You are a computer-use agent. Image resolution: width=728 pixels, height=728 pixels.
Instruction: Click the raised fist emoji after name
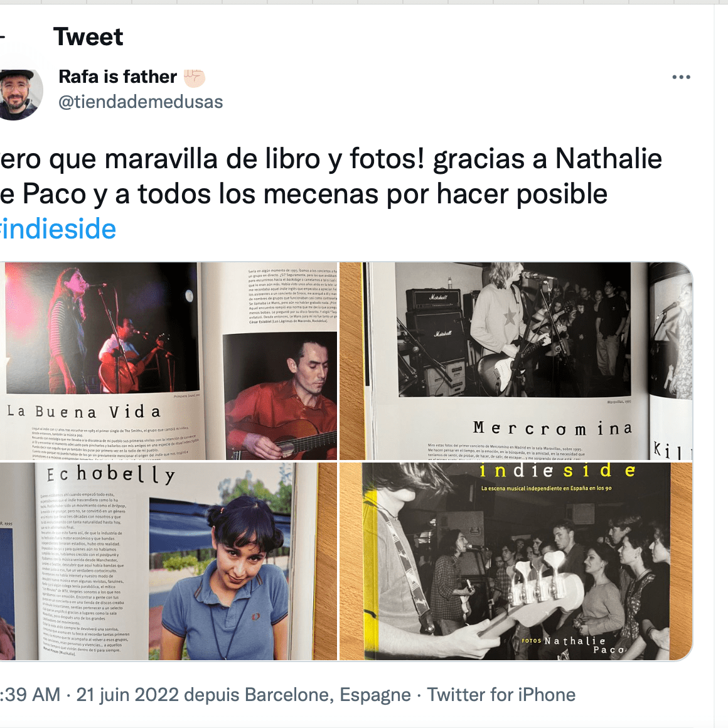[x=194, y=77]
